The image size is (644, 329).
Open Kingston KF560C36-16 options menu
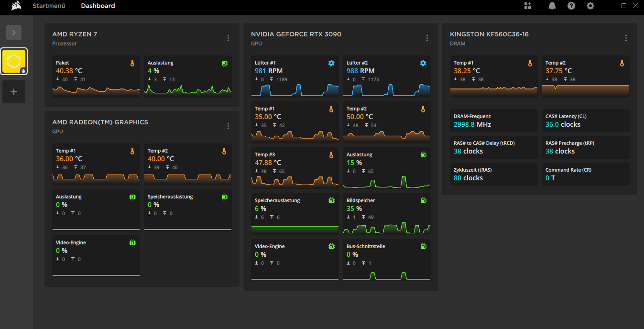[626, 38]
